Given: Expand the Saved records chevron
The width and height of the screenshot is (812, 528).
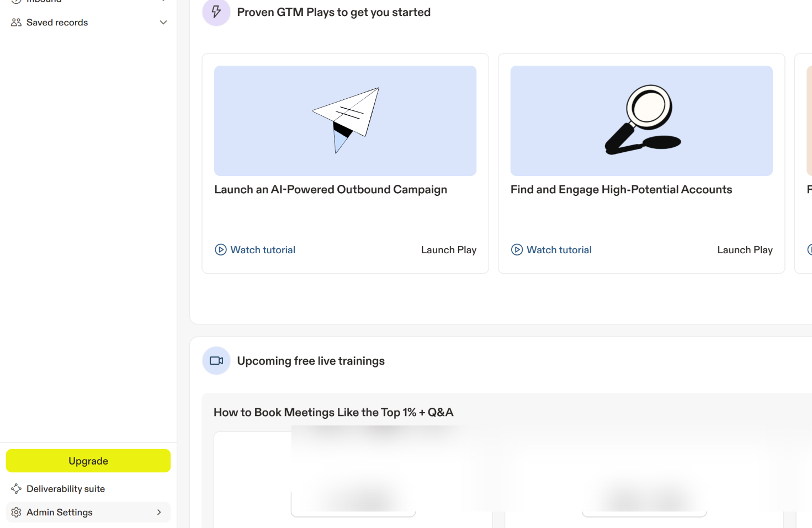Looking at the screenshot, I should [x=163, y=23].
